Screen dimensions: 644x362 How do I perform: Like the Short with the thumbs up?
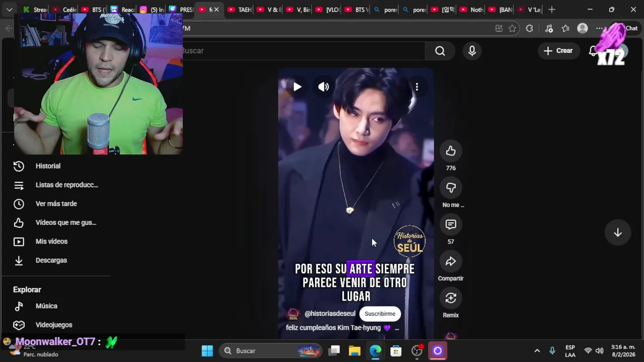click(x=451, y=151)
